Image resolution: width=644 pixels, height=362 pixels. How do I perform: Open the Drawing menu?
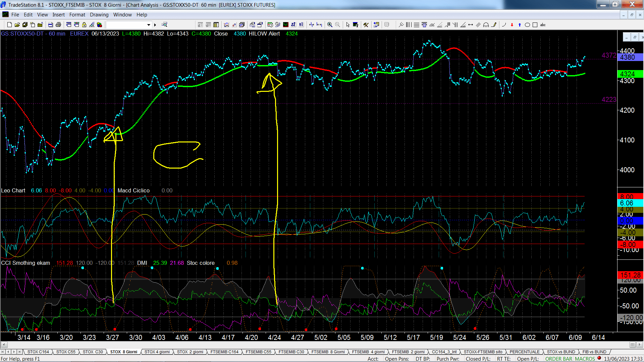click(99, 15)
